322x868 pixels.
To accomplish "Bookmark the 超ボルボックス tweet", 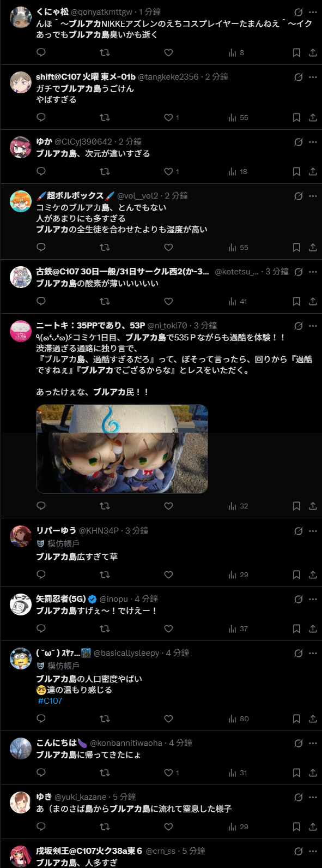I will coord(296,248).
